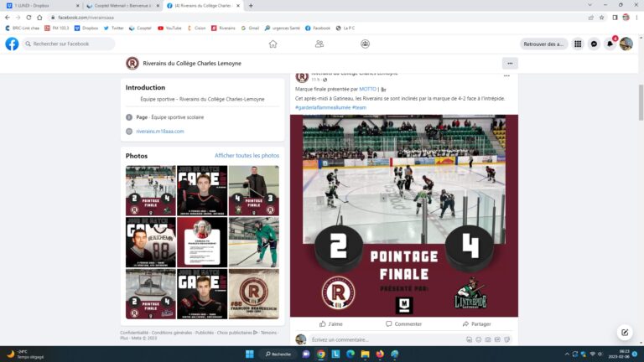Open the Facebook apps grid menu
The image size is (644, 362).
[x=578, y=44]
